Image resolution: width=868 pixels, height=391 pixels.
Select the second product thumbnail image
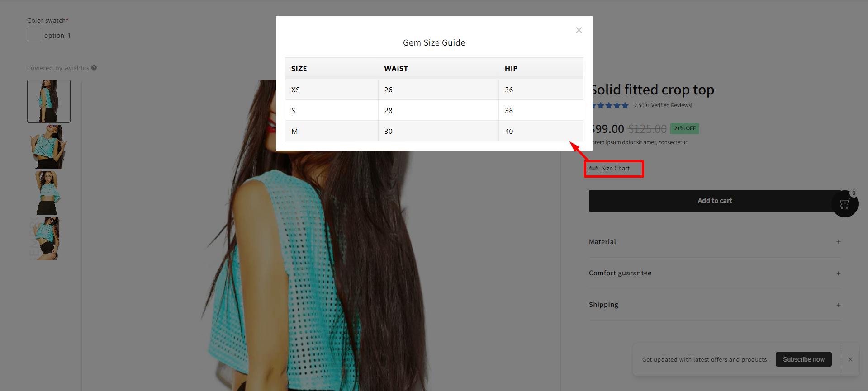point(49,147)
